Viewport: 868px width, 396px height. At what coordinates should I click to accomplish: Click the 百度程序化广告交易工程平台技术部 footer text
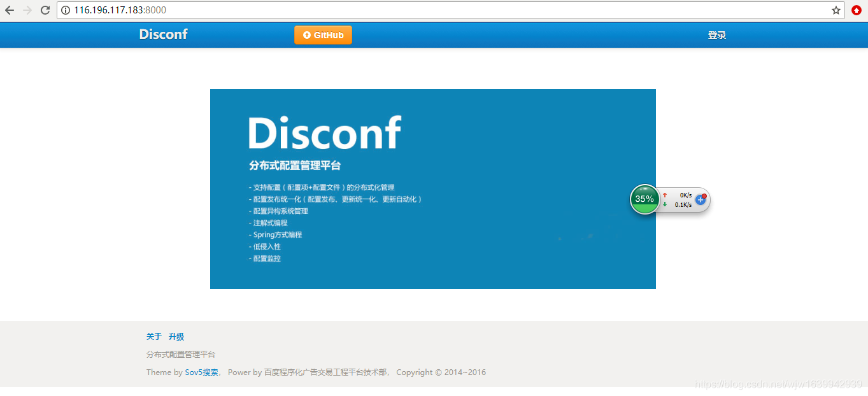[325, 372]
